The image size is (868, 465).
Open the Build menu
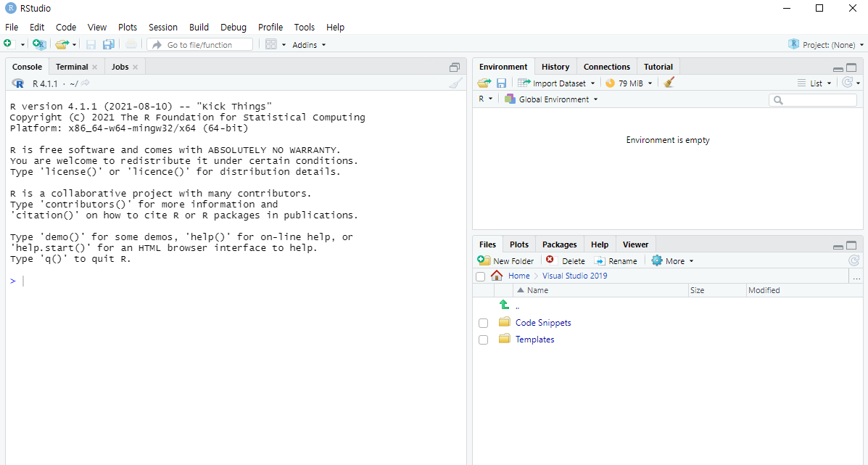pos(199,27)
